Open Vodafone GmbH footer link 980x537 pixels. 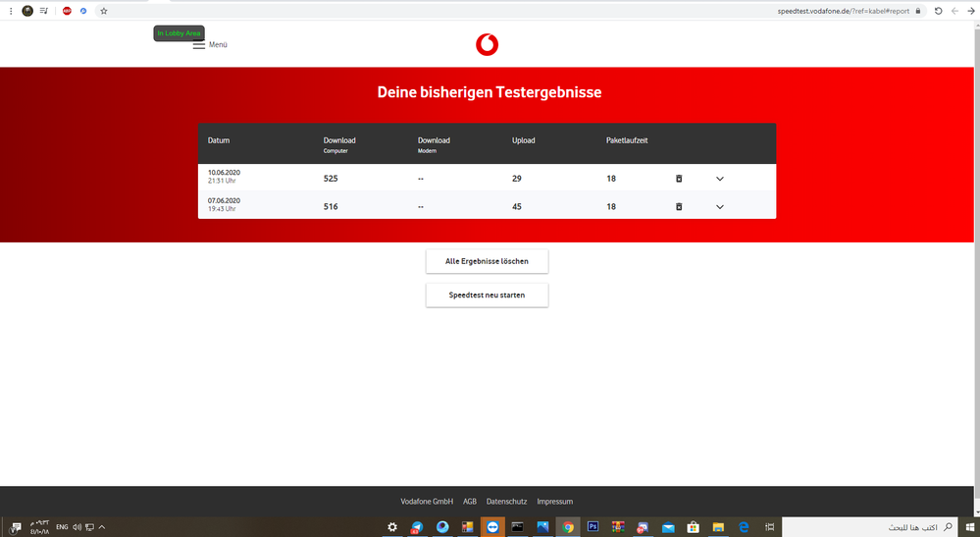pos(427,502)
